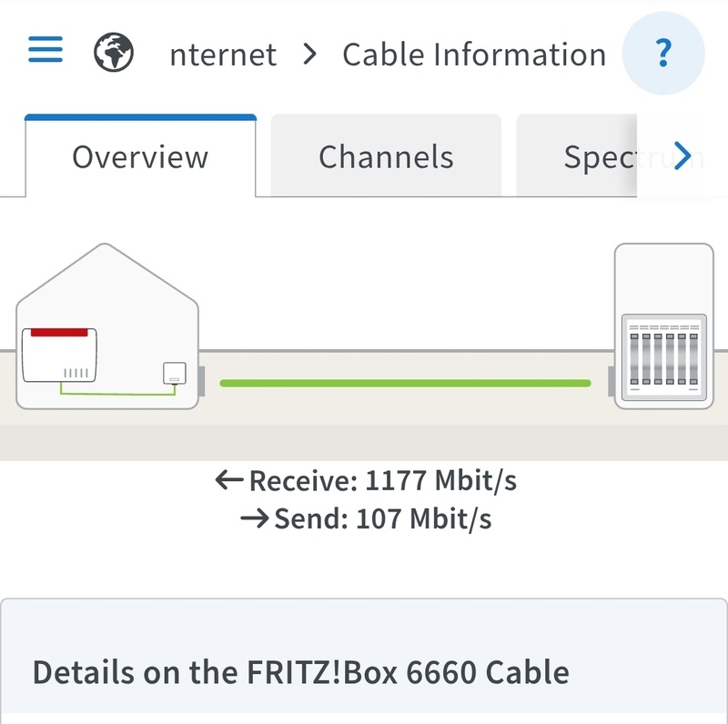Viewport: 728px width, 724px height.
Task: Click the Send right arrow icon
Action: click(255, 518)
